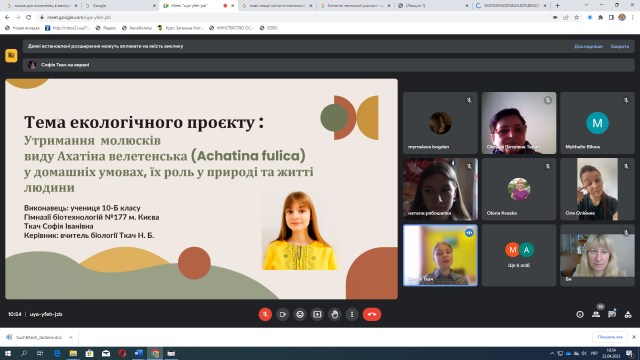
Task: Show the participants people panel
Action: [596, 314]
